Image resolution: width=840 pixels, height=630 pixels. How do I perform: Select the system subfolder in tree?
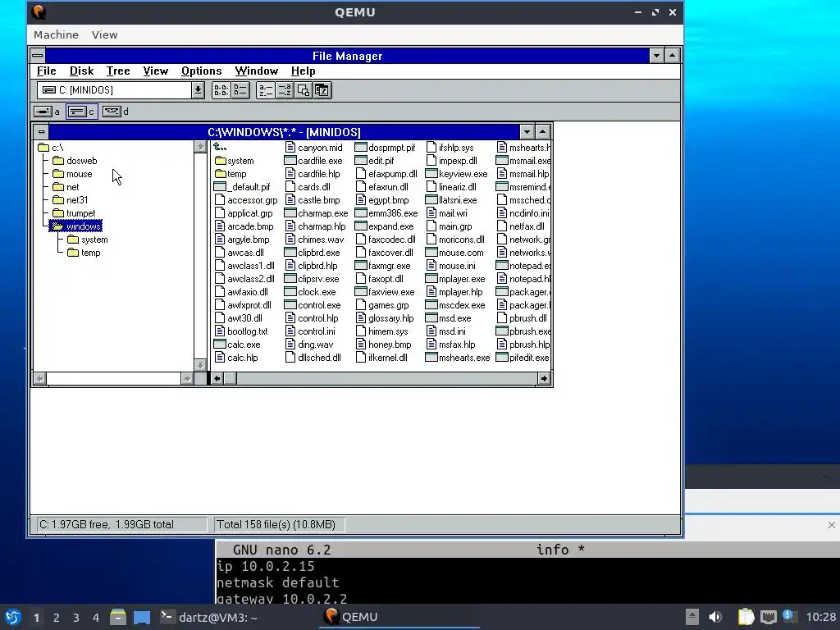coord(88,240)
